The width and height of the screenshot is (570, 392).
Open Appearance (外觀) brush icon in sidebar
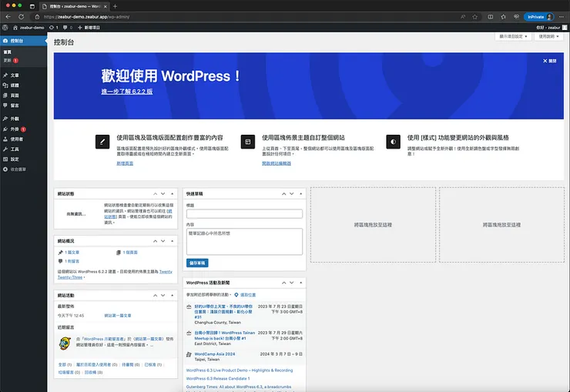click(x=5, y=119)
